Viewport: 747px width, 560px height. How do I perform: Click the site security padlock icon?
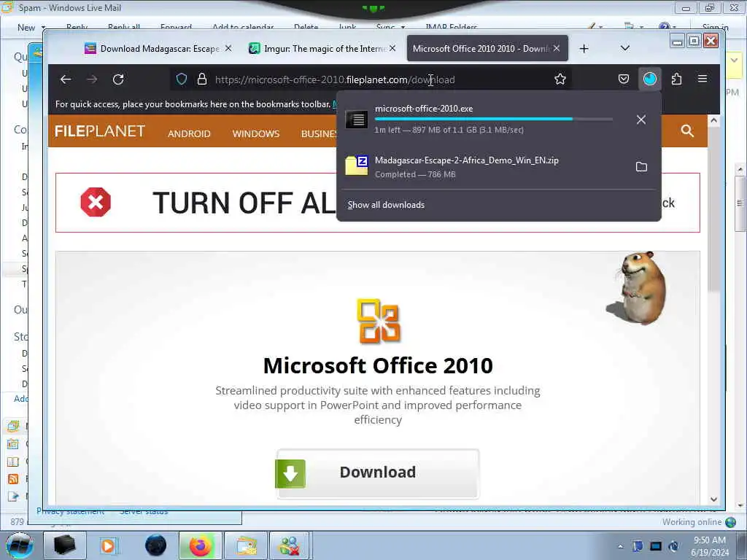[202, 79]
